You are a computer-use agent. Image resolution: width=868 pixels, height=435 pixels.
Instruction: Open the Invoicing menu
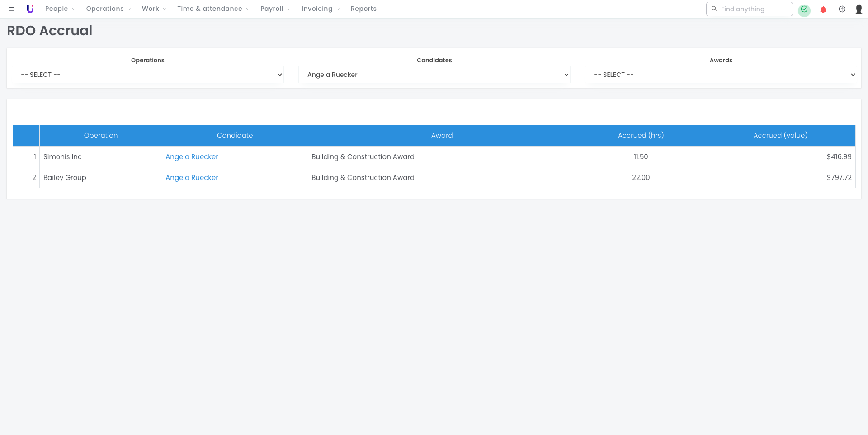point(321,9)
